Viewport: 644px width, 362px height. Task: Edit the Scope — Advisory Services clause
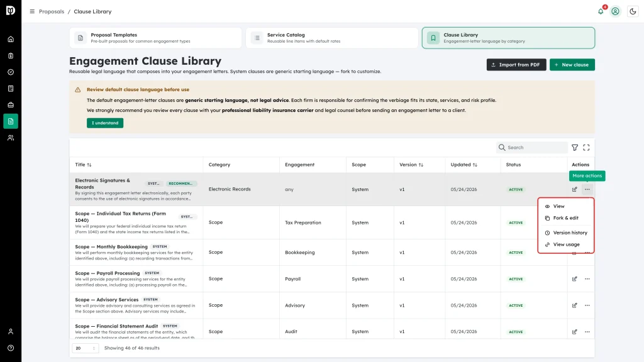click(x=575, y=305)
